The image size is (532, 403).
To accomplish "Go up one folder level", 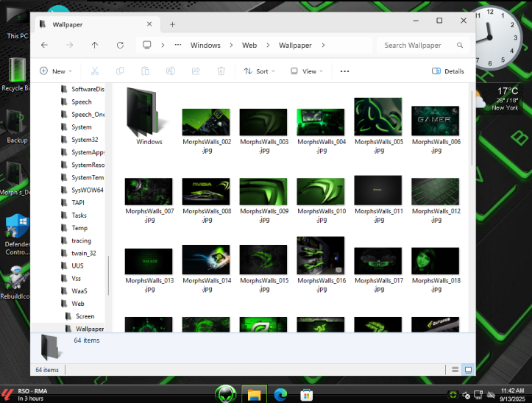I will click(95, 45).
